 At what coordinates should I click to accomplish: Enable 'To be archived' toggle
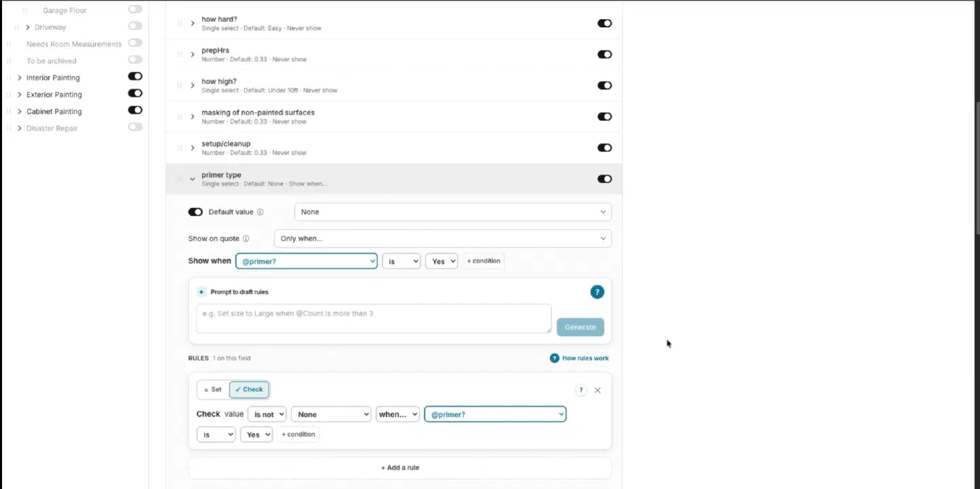click(x=135, y=60)
